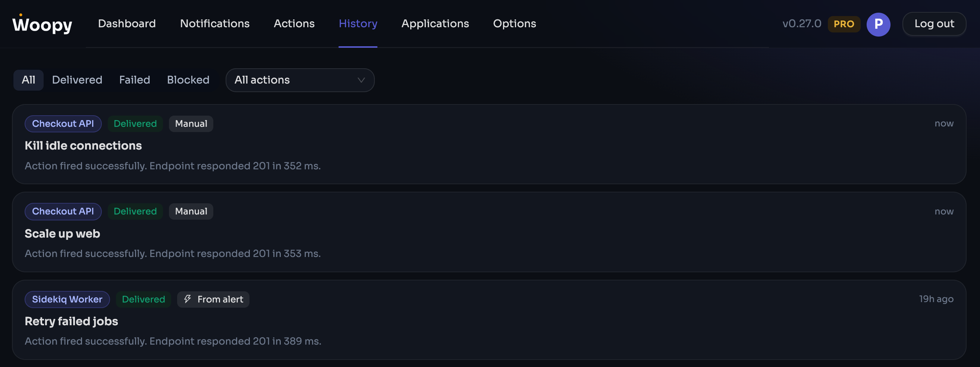Screen dimensions: 980x367
Task: Filter history by Failed
Action: click(135, 80)
